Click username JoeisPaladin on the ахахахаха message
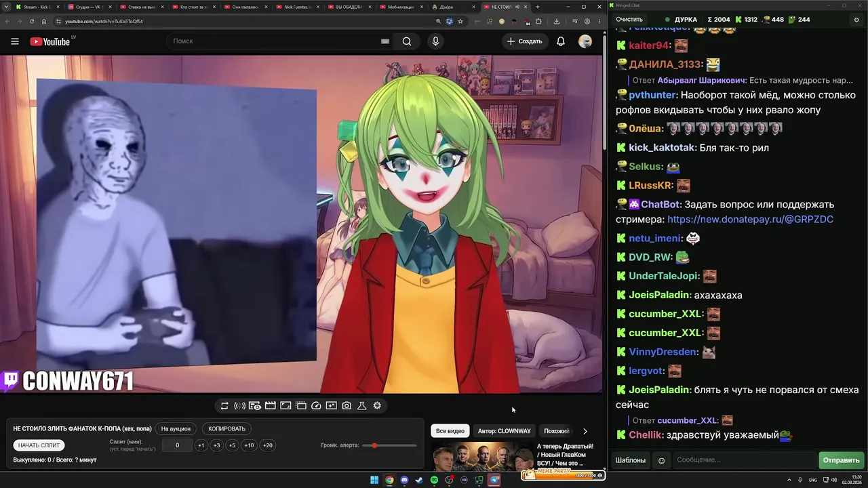 tap(660, 296)
